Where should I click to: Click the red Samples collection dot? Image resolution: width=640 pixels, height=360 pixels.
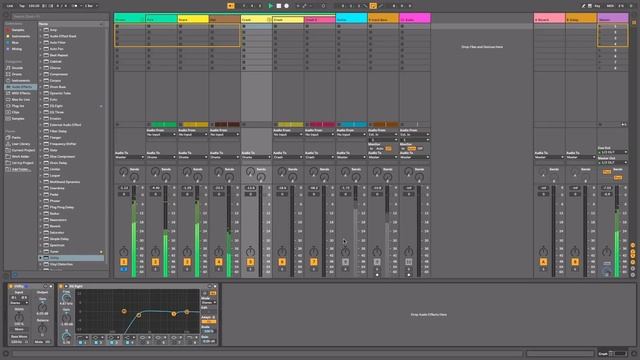pos(8,30)
